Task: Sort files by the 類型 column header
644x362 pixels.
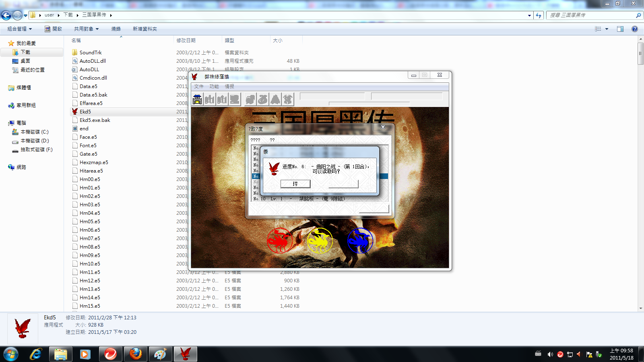Action: [x=229, y=41]
